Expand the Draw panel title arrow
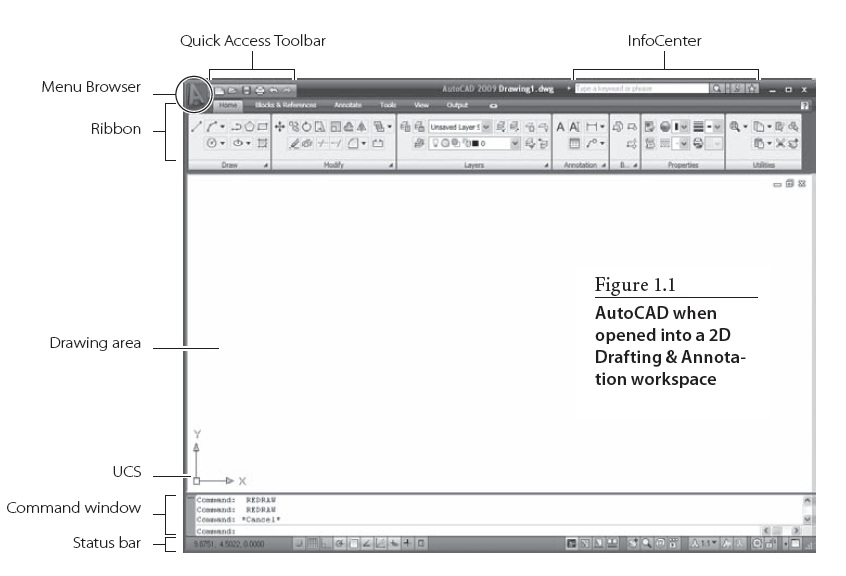This screenshot has height=576, width=846. (265, 166)
